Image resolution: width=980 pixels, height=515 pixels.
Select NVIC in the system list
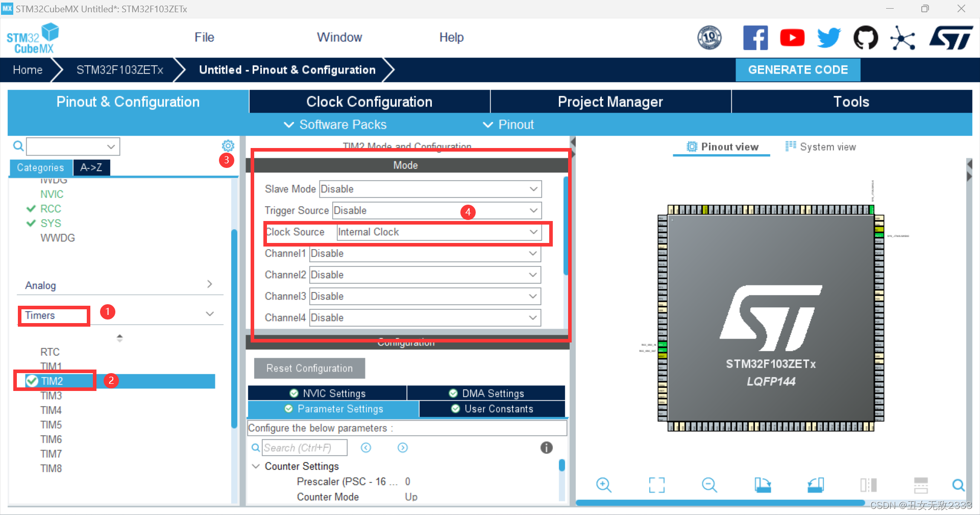pyautogui.click(x=52, y=194)
